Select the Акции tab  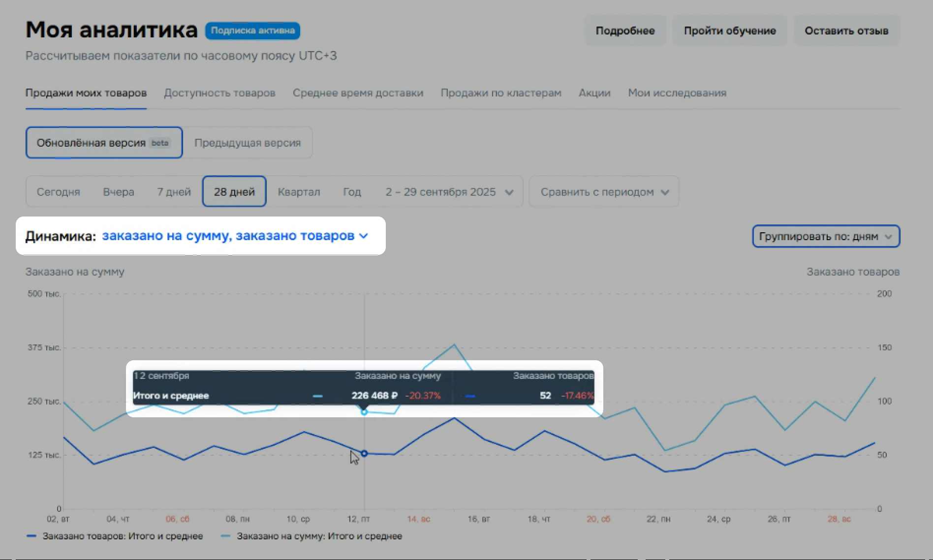click(x=594, y=93)
